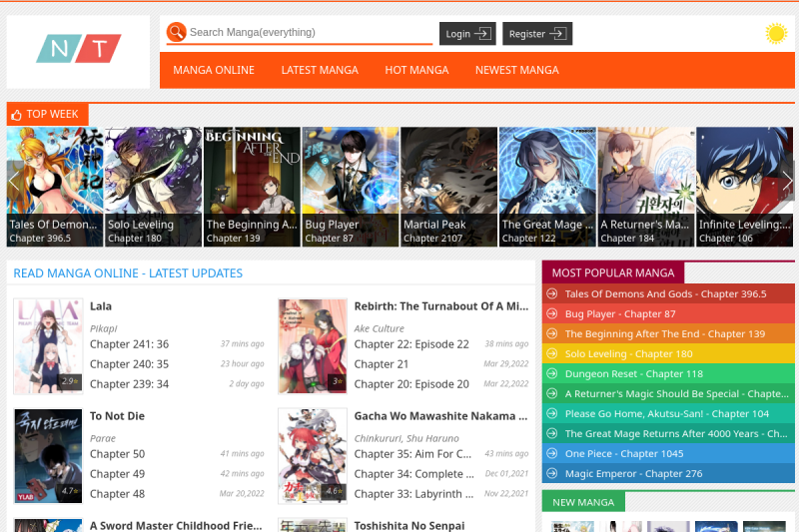
Task: Select the TOP WEEK tab
Action: click(x=47, y=115)
